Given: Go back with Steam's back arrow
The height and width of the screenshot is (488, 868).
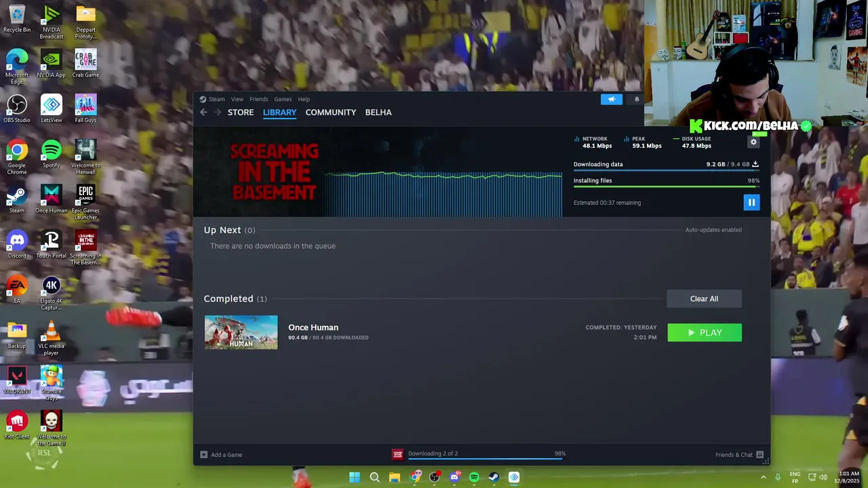Looking at the screenshot, I should pos(203,113).
